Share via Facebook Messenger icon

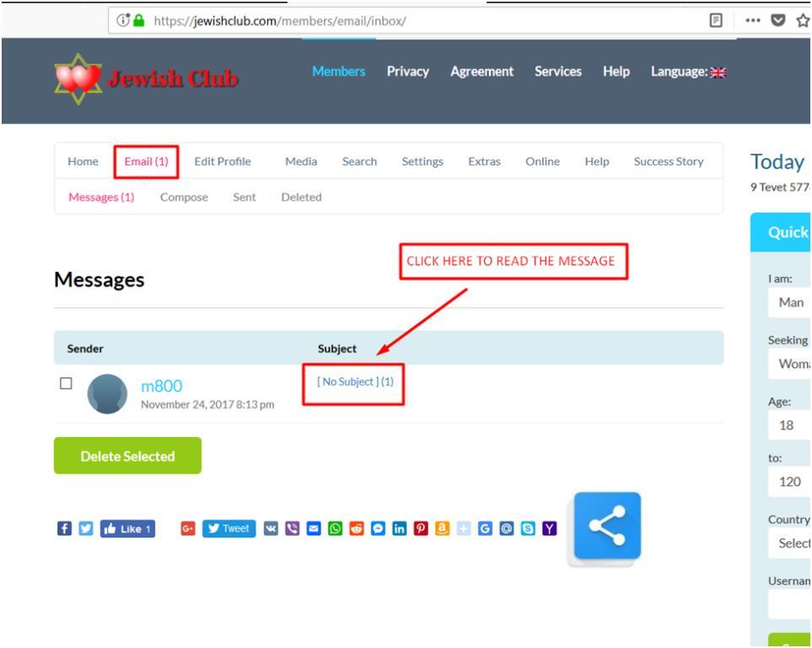(x=378, y=528)
